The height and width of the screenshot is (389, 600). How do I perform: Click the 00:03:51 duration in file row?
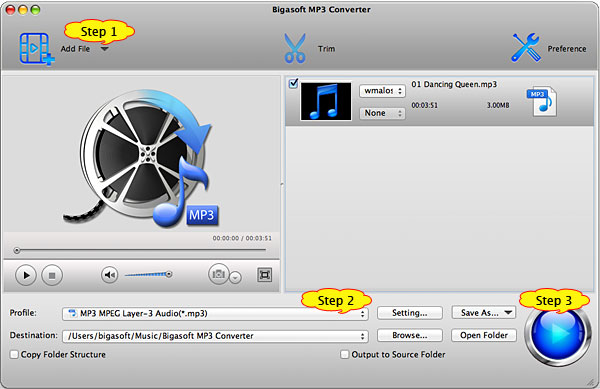tap(424, 105)
